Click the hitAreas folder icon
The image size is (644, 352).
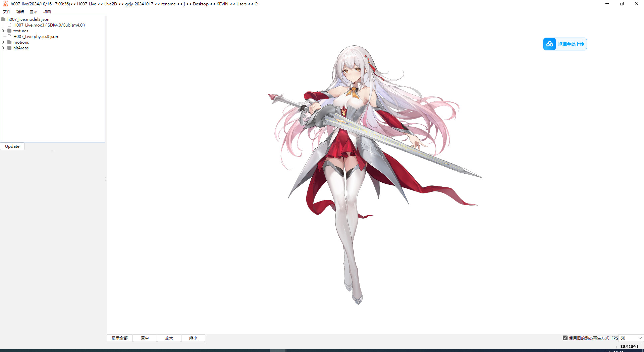tap(9, 48)
